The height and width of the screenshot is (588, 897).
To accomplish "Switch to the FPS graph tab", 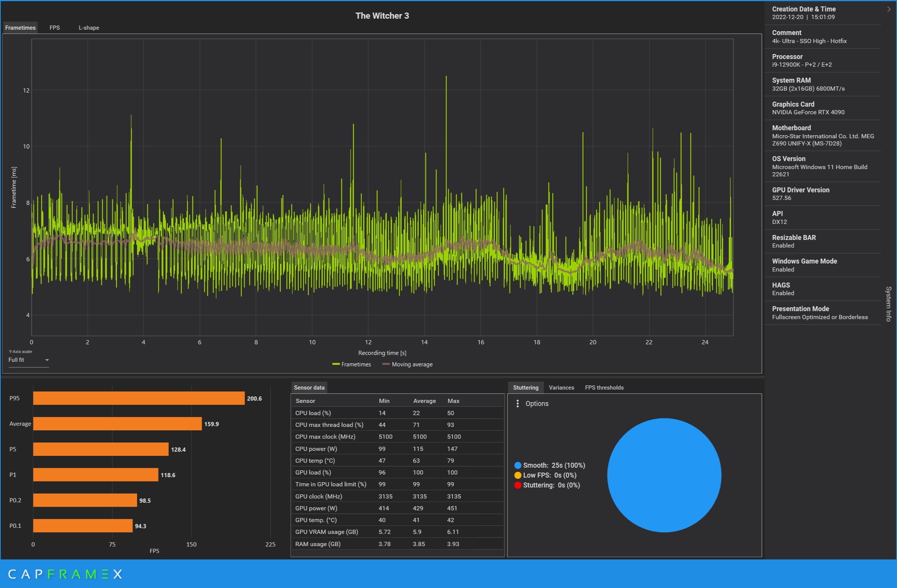I will pos(54,28).
